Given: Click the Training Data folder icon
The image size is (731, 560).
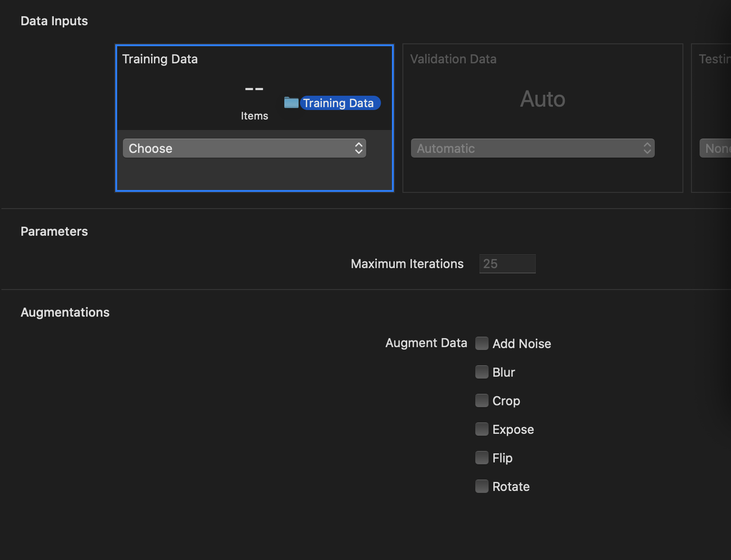Looking at the screenshot, I should pos(291,102).
